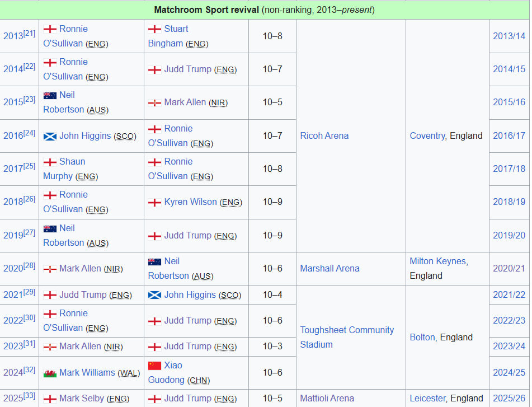Click Australian flag in the 2015 winner cell
This screenshot has height=407, width=532.
[50, 95]
